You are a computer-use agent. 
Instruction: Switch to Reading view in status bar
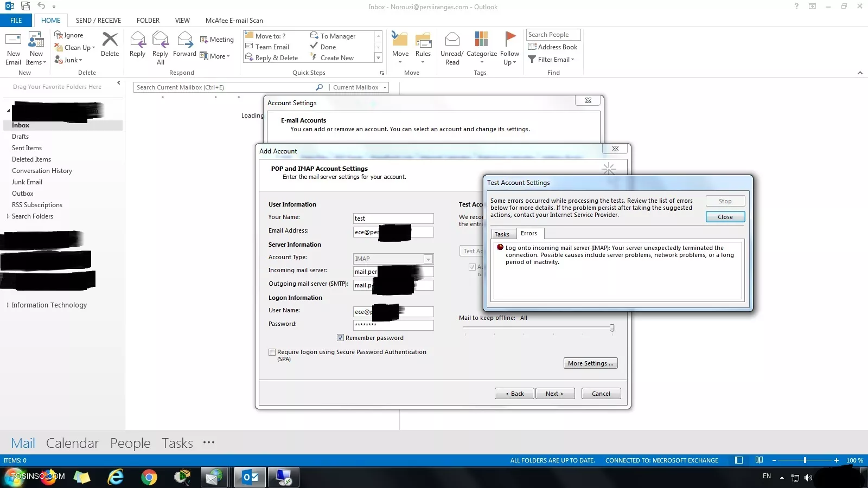(x=759, y=460)
